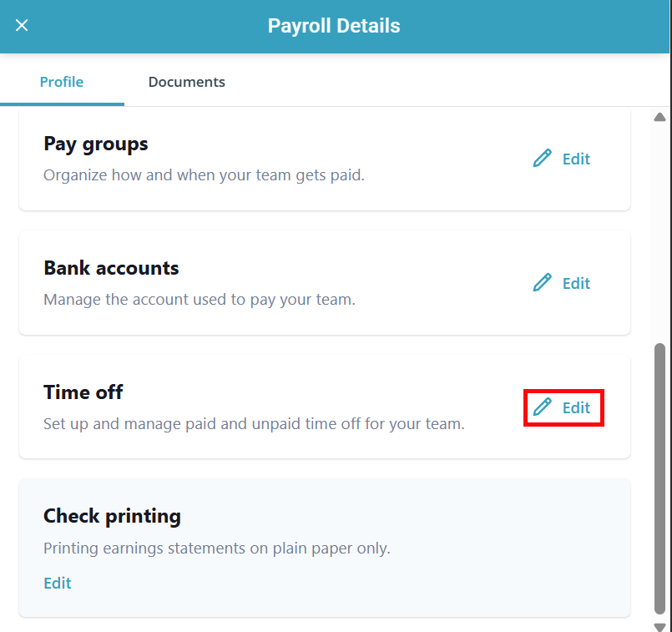Click the pencil icon for Pay groups

[x=543, y=158]
